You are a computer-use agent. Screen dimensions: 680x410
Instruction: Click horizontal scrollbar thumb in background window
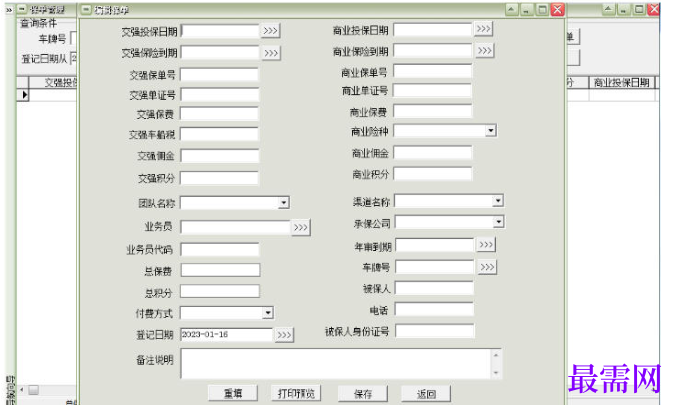(34, 390)
